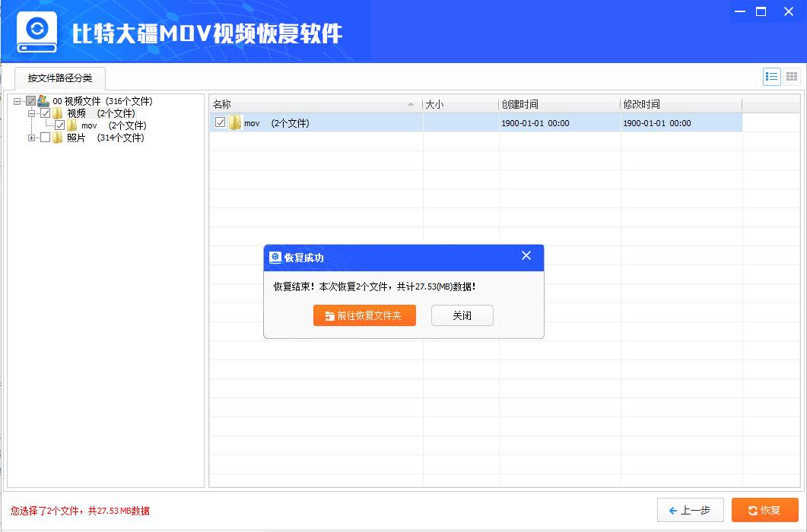Click the 照片 folder icon in the tree
807x532 pixels.
[58, 138]
